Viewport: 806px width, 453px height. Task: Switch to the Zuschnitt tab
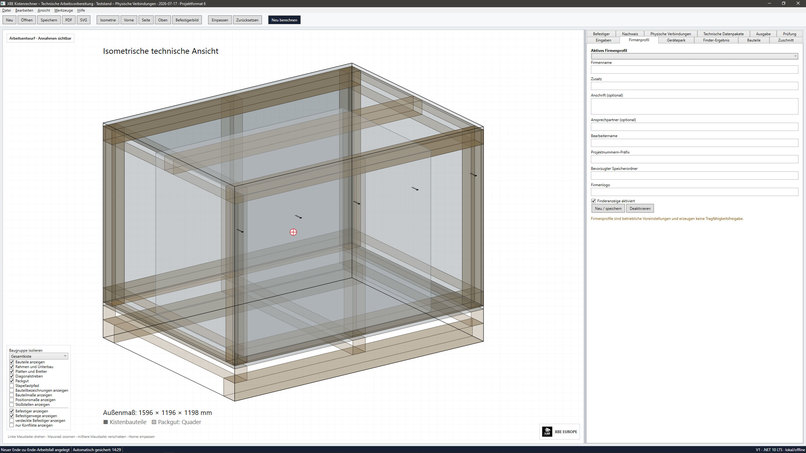785,40
